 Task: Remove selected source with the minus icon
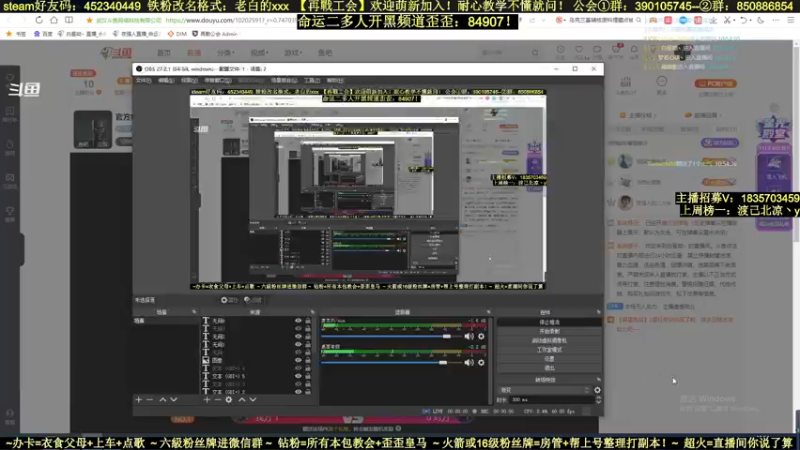point(217,399)
